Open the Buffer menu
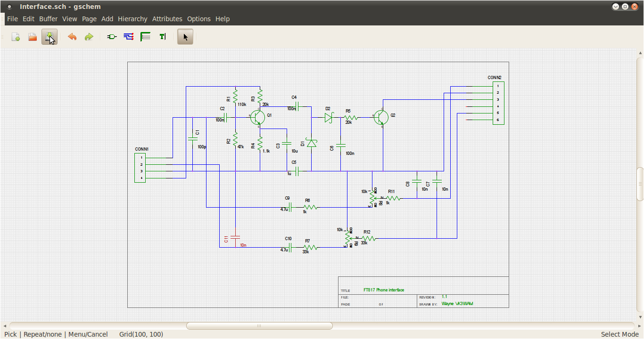Screen dimensions: 644x339 click(48, 19)
